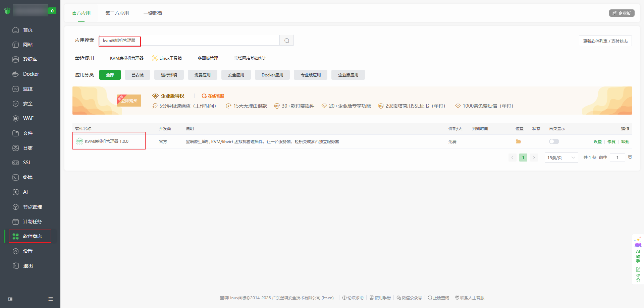Click 更新软件列表 / 支付状态 button
644x308 pixels.
point(605,41)
